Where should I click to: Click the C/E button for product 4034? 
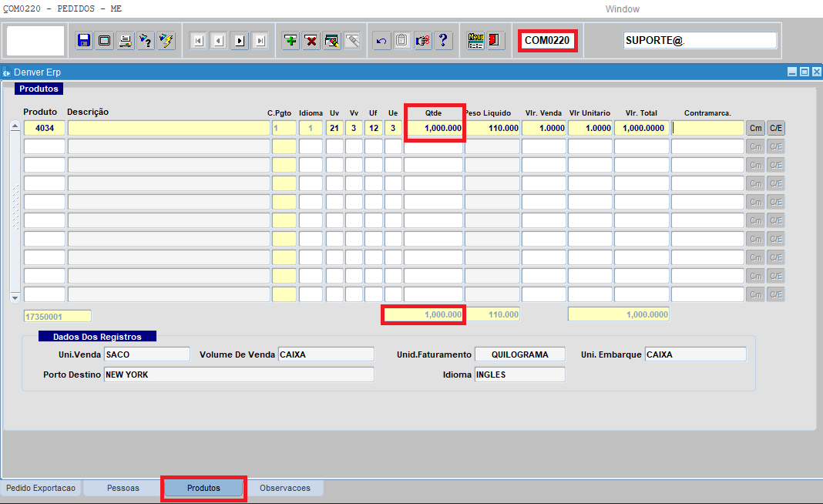click(x=776, y=128)
